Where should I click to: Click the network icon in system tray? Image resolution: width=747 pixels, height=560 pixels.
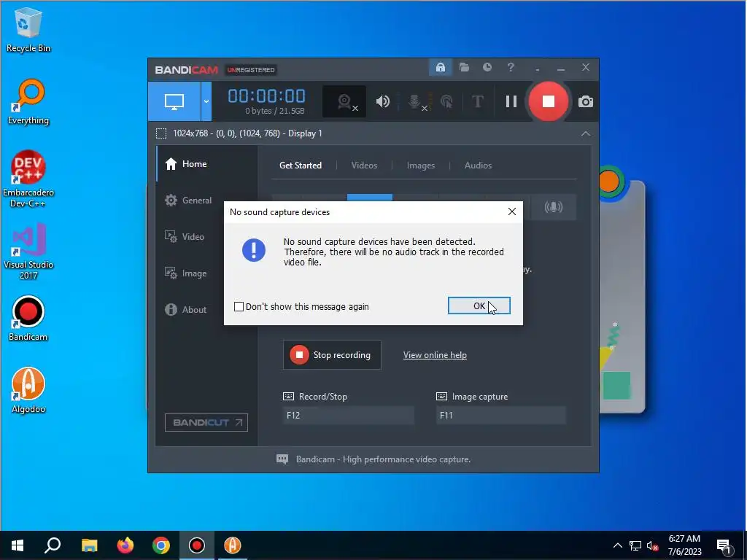point(635,545)
